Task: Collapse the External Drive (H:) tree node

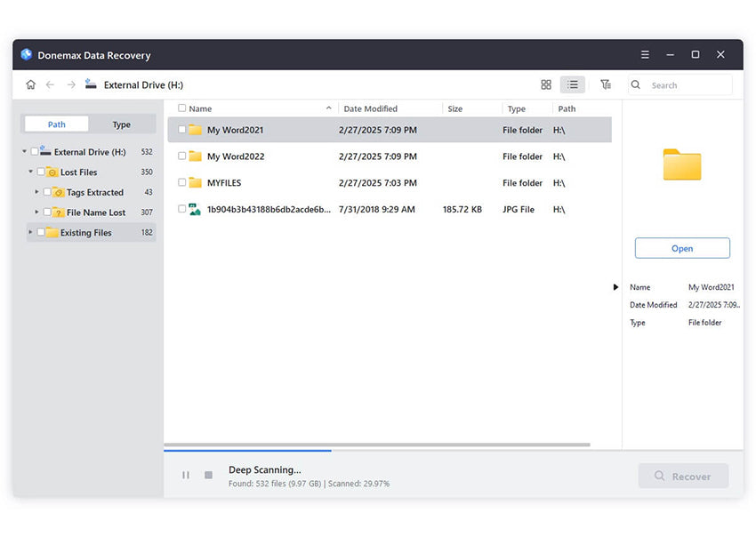Action: pyautogui.click(x=25, y=151)
